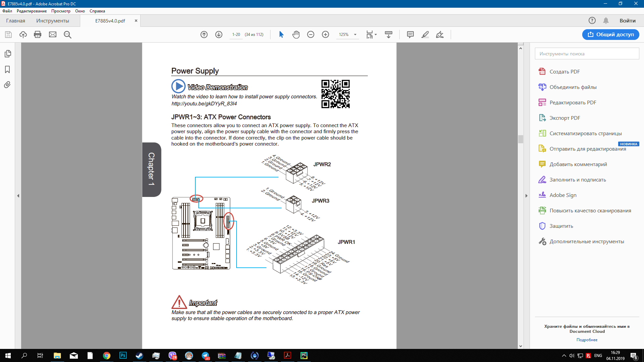Click the read mode scroll icon
This screenshot has height=362, width=644.
[389, 35]
